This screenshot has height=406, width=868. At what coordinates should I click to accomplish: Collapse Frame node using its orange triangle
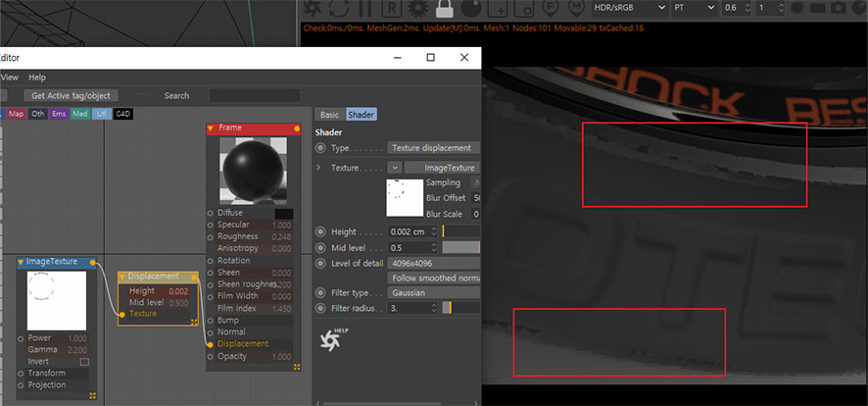coord(211,128)
